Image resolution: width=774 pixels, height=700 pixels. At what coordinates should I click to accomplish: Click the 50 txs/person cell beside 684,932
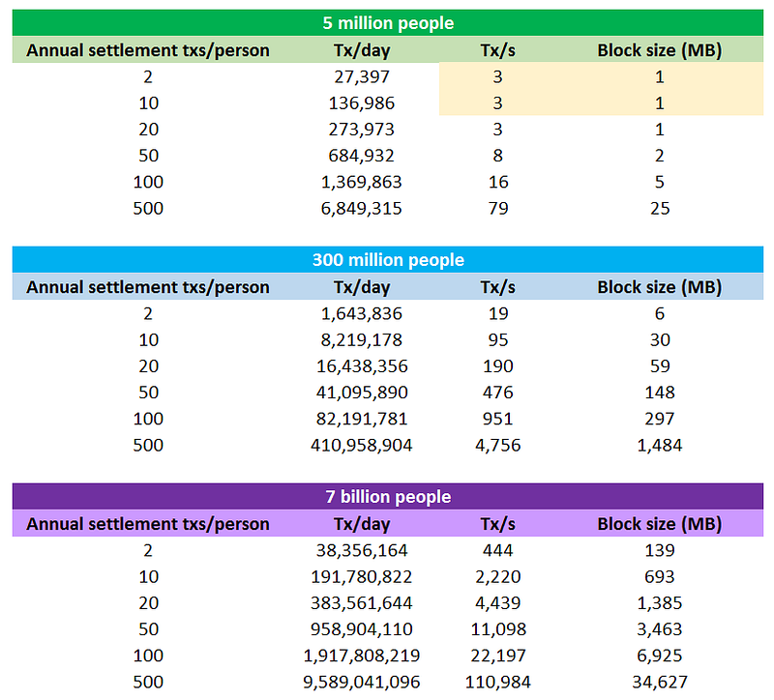coord(148,156)
